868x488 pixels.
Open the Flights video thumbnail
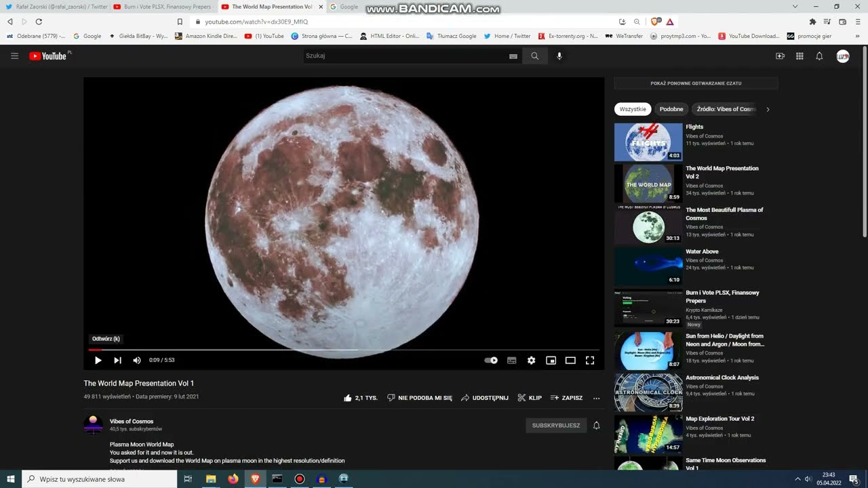648,142
